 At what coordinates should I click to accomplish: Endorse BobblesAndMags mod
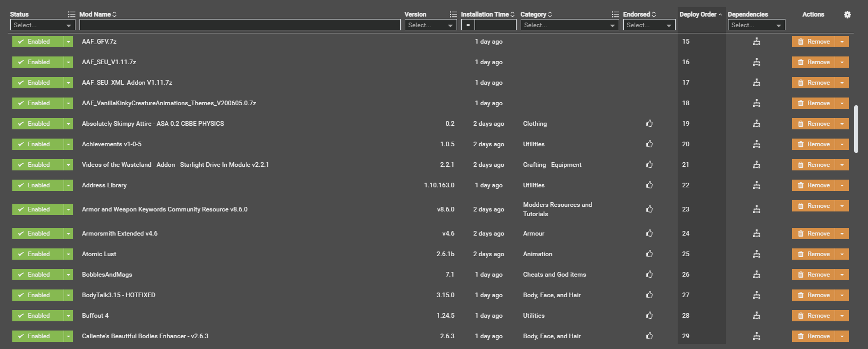(649, 274)
